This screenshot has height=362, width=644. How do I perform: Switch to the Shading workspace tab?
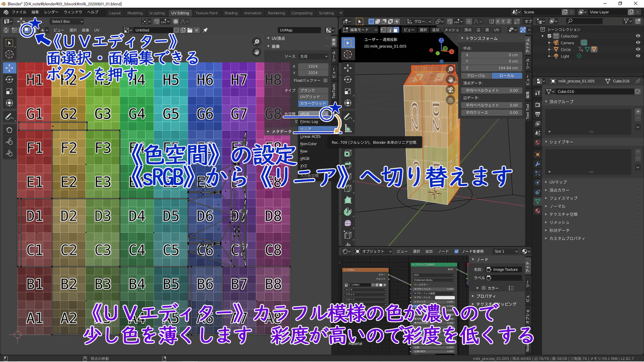point(231,13)
